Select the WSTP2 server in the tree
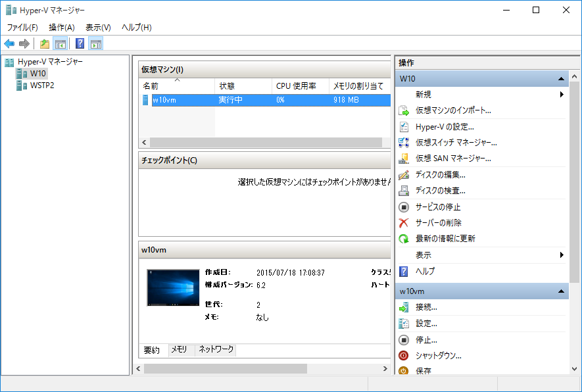This screenshot has height=392, width=582. coord(42,86)
